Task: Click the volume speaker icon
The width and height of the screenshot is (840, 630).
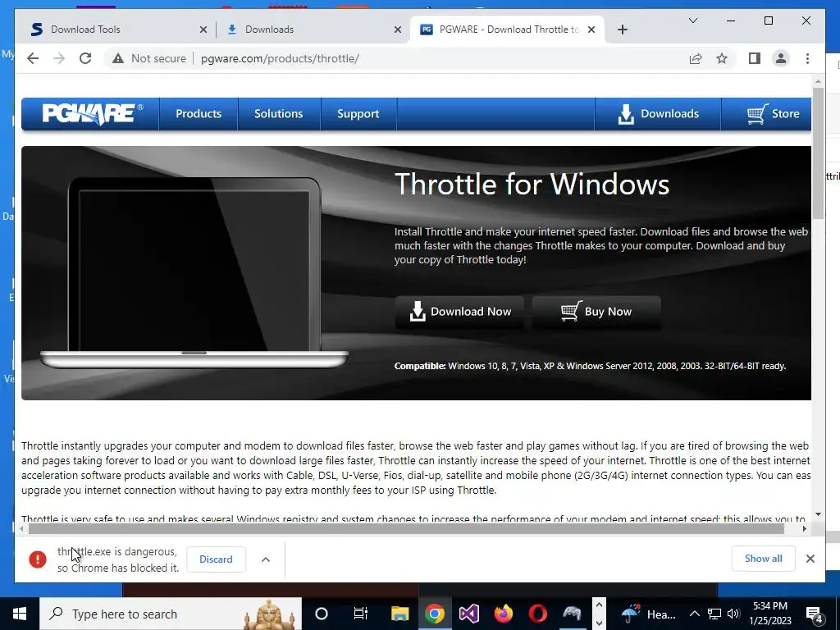Action: click(733, 614)
